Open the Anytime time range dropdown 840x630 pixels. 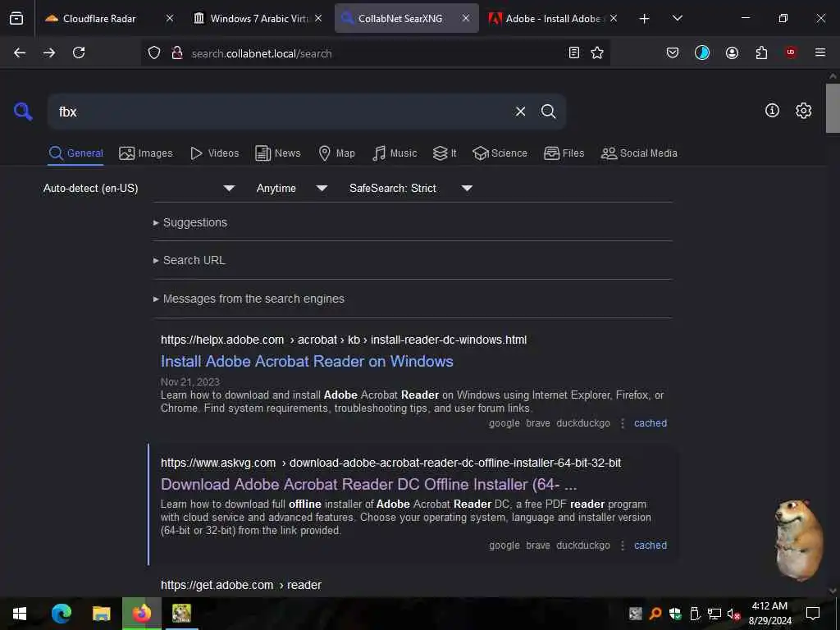[x=291, y=188]
